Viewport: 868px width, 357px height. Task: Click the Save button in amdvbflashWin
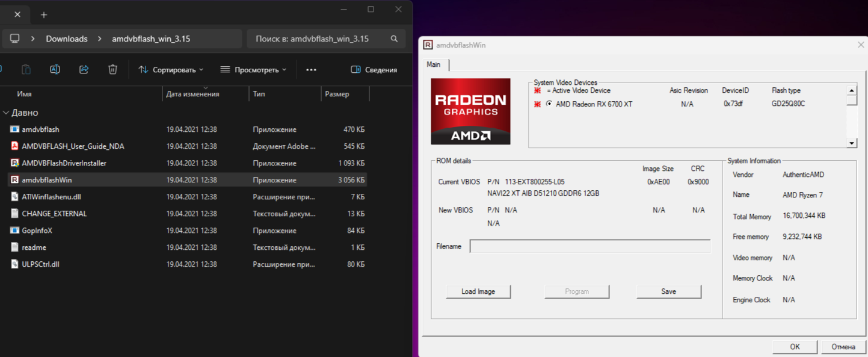[x=669, y=291]
